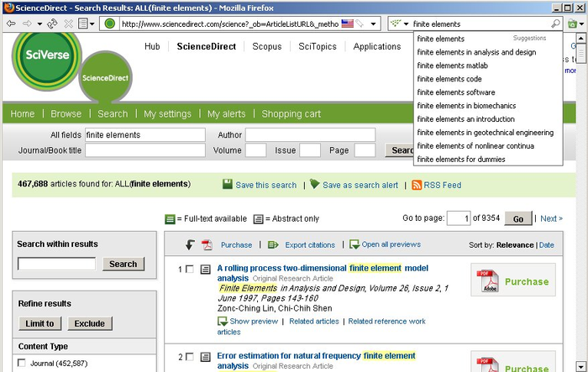This screenshot has width=588, height=372.
Task: Open the Browse menu item
Action: coord(66,113)
